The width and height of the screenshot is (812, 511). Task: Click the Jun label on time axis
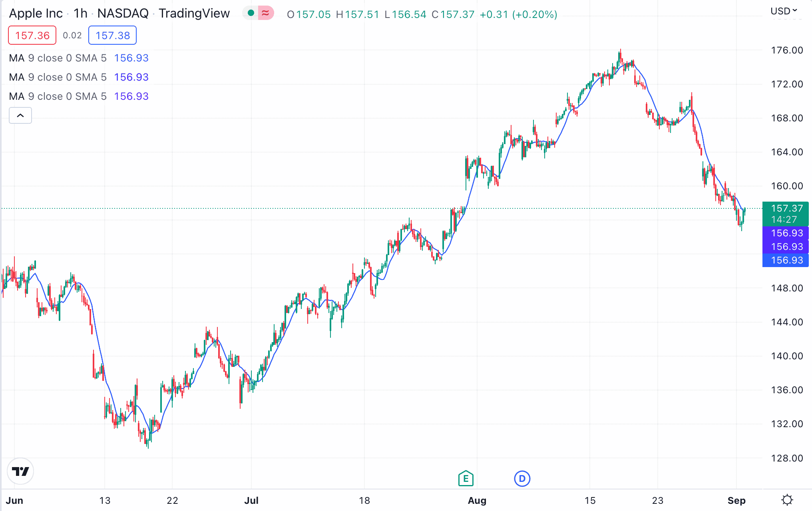pyautogui.click(x=14, y=501)
